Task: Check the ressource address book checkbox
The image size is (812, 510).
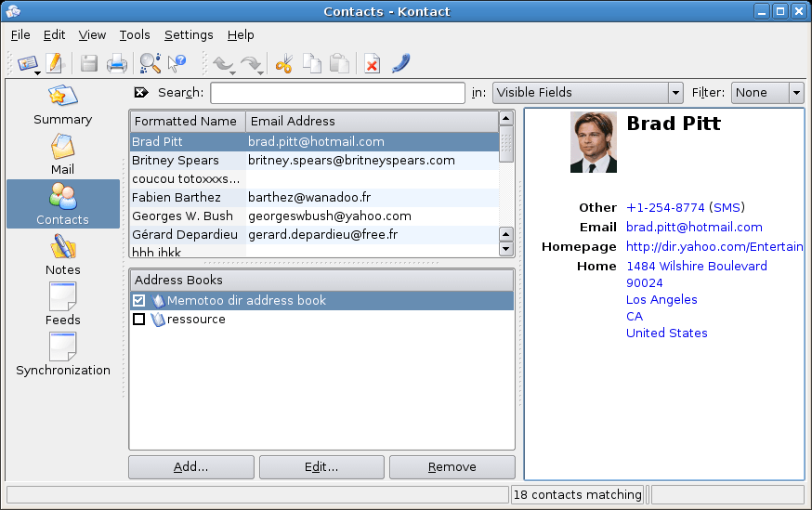Action: (x=138, y=319)
